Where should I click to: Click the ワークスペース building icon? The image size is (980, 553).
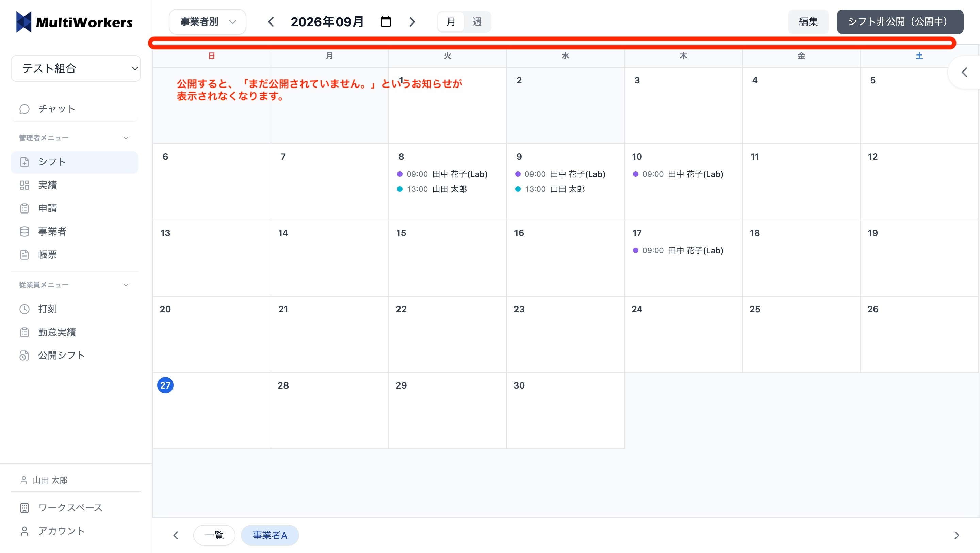coord(24,508)
